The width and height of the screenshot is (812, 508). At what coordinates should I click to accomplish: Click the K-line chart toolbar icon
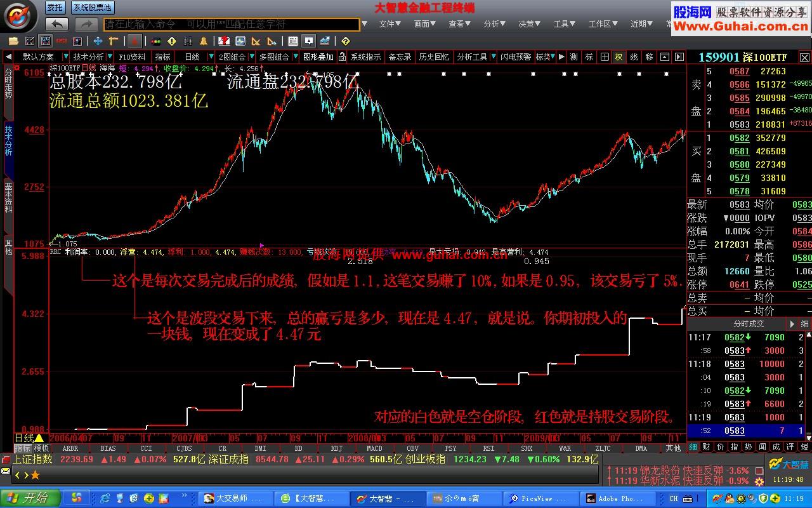click(46, 41)
